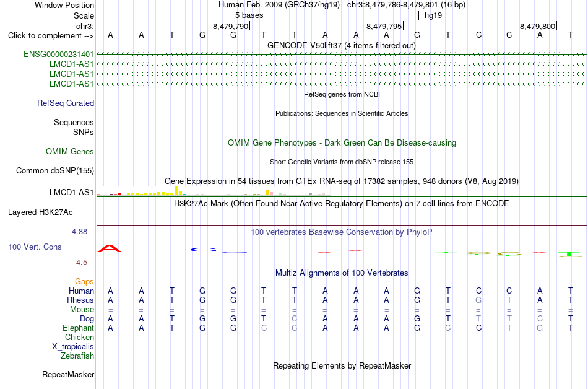
Task: Click the 8,479,790 coordinate marker
Action: (231, 26)
